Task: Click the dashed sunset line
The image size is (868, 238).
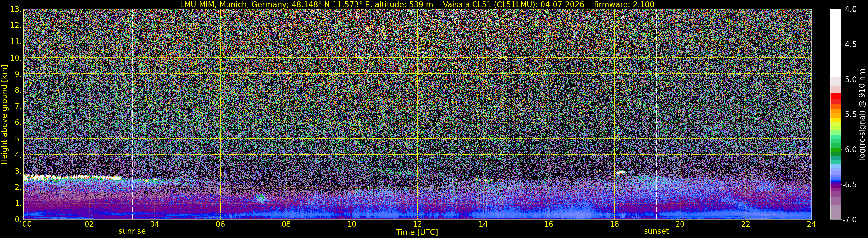Action: (656, 114)
